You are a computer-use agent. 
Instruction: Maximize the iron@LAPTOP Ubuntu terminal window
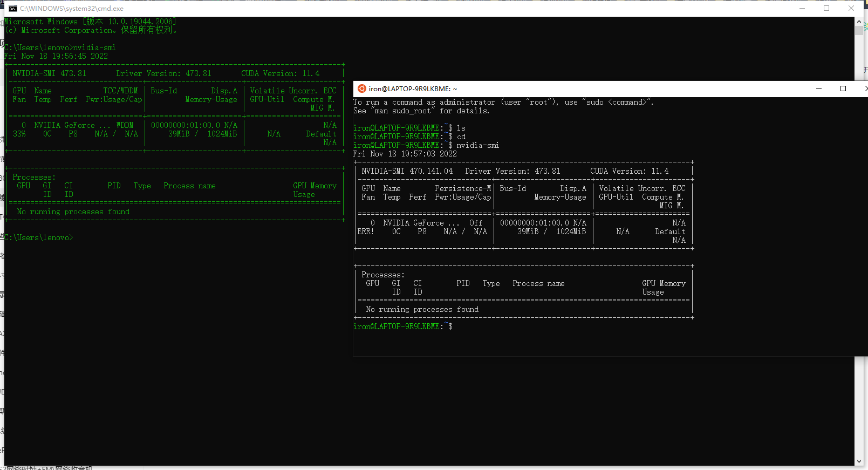(x=843, y=88)
